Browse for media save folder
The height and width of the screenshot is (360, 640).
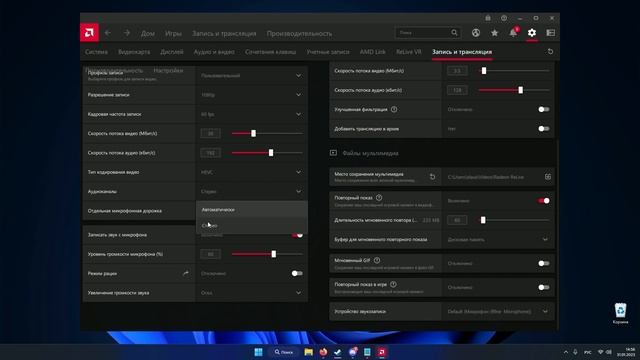[548, 177]
